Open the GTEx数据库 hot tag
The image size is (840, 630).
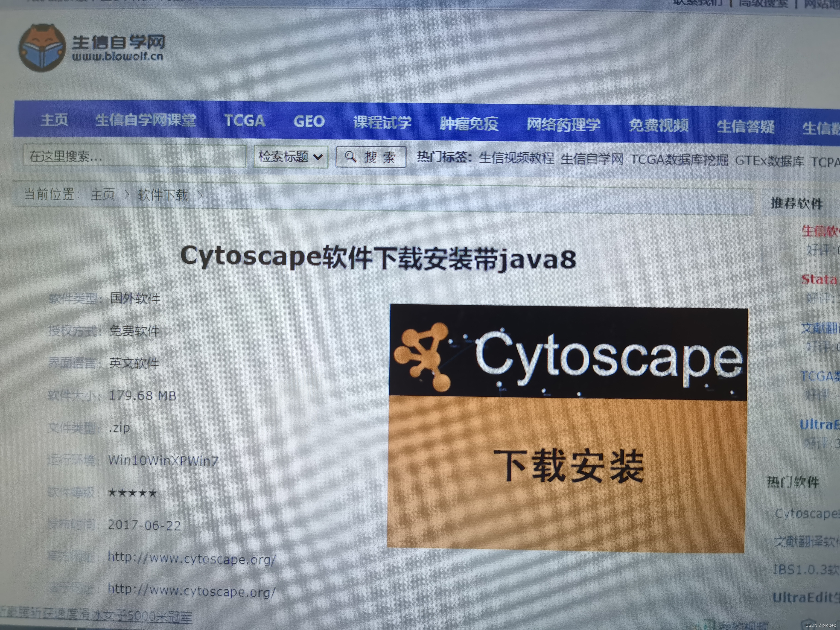point(770,161)
